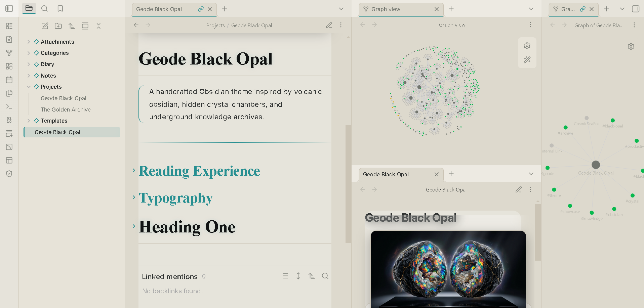
Task: Create a new note from explorer toolbar
Action: coord(45,26)
